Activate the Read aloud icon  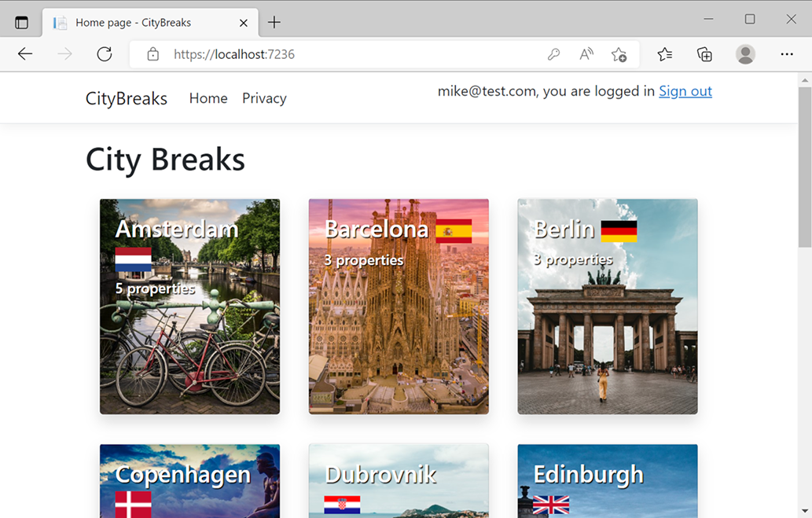coord(586,54)
